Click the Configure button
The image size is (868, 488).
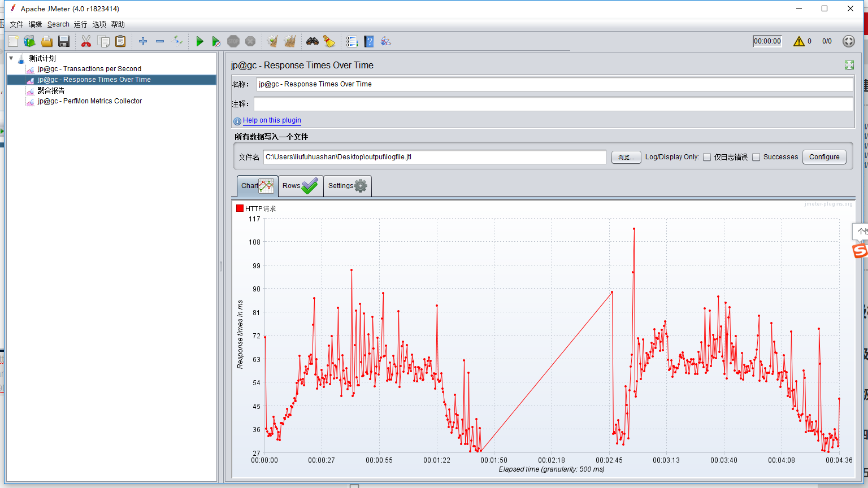(x=824, y=157)
